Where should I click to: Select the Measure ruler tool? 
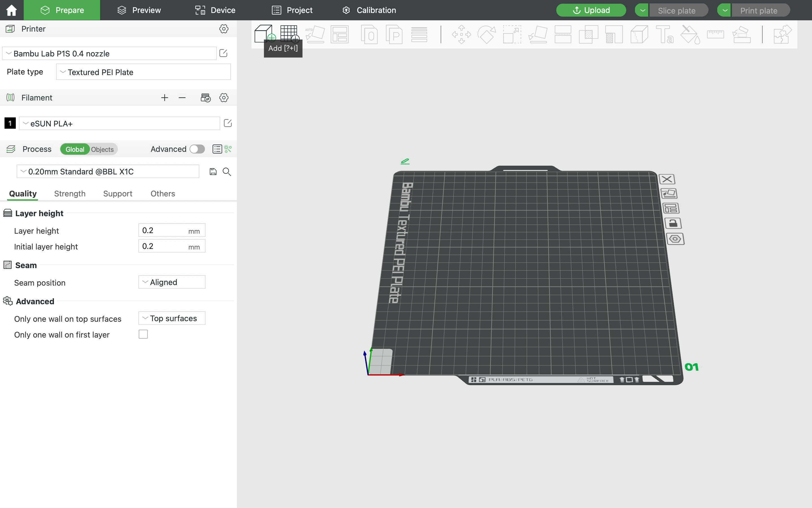coord(715,34)
